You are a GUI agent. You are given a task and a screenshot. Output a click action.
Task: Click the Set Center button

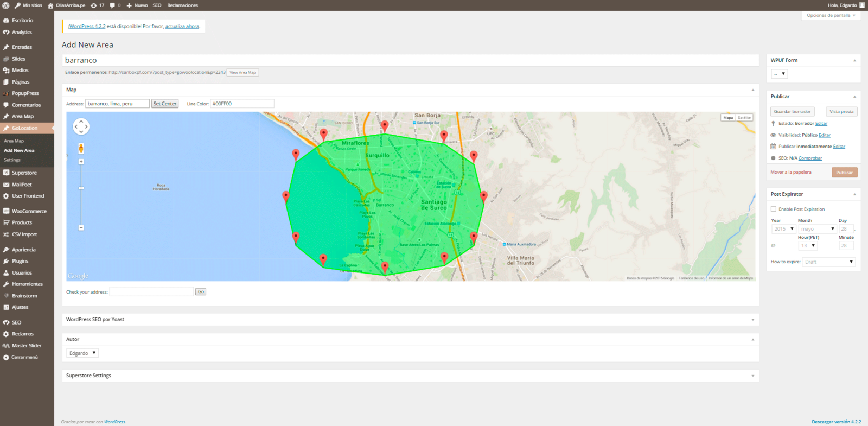tap(165, 104)
